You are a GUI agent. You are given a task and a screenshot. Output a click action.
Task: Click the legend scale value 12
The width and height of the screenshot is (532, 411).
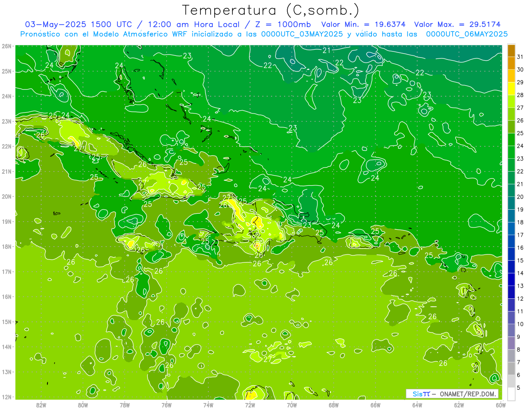520,298
